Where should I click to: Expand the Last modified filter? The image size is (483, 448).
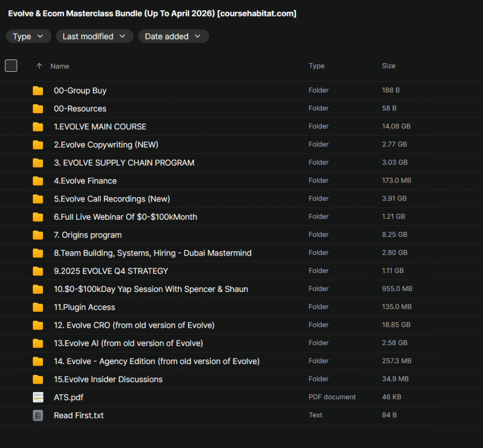click(94, 36)
